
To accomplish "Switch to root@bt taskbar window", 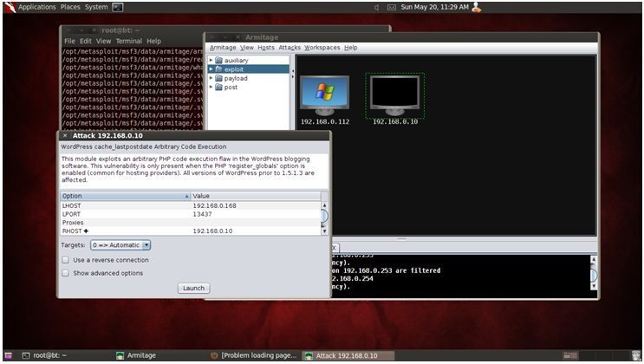I will pos(45,356).
